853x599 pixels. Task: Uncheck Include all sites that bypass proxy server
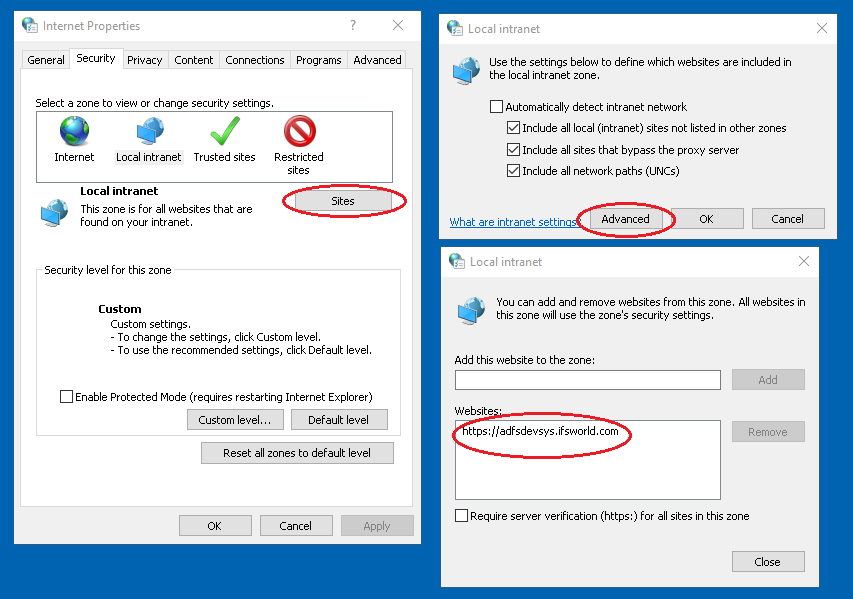[514, 150]
